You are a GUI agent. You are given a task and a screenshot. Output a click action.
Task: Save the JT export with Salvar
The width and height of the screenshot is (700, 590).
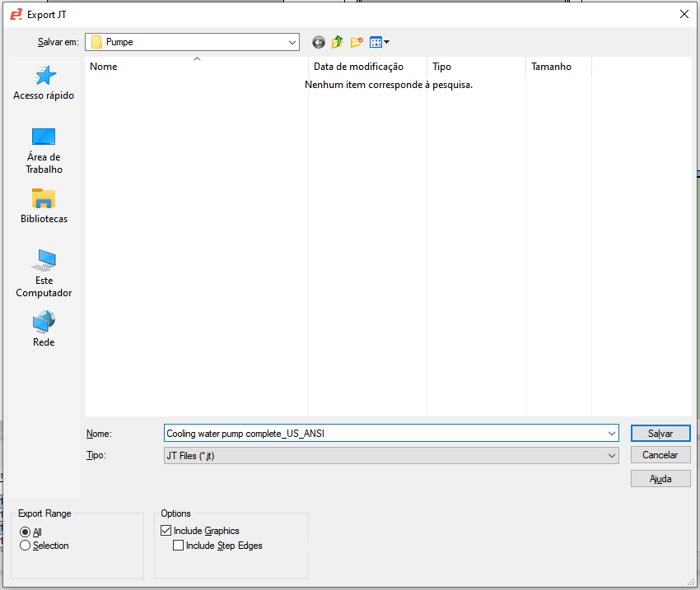660,433
